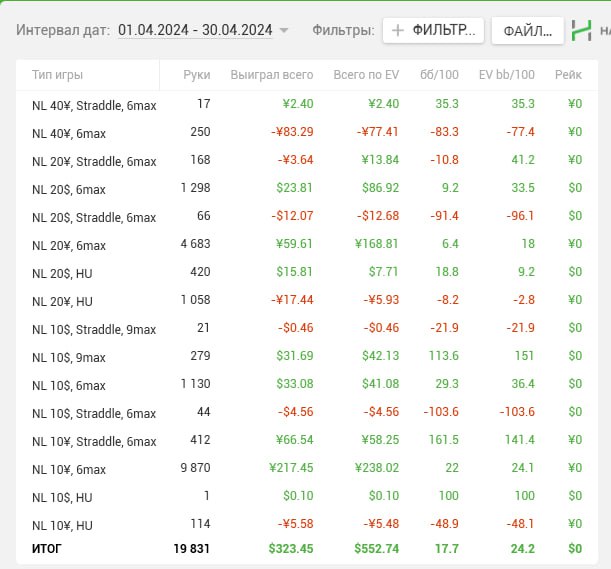Select row NL 10¥, Straddle, 6max

pyautogui.click(x=307, y=441)
